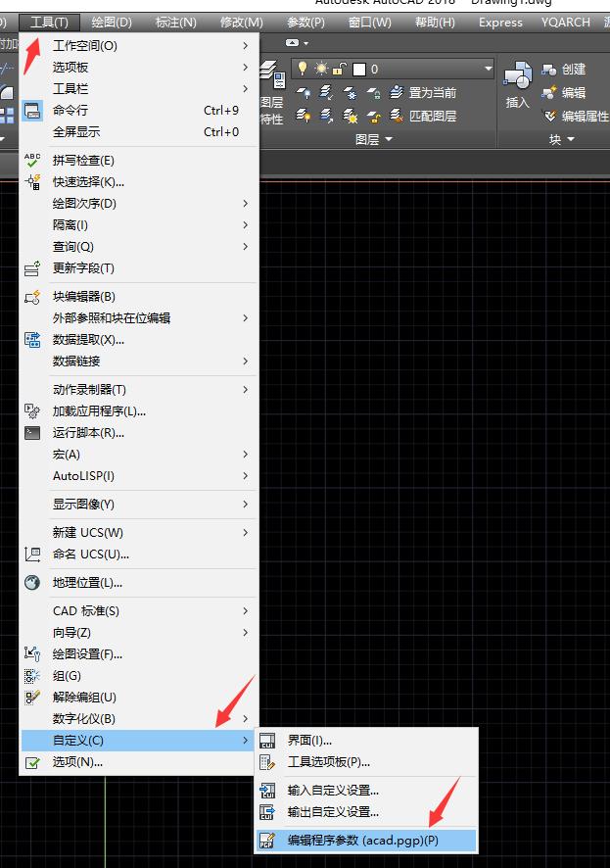The height and width of the screenshot is (868, 610).
Task: Click the 界面(I) CUI icon
Action: pos(267,740)
